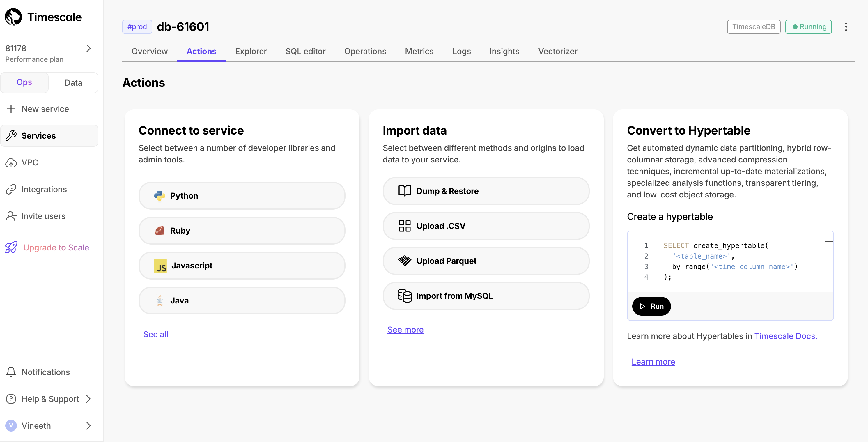
Task: Open the Operations tab
Action: tap(365, 51)
